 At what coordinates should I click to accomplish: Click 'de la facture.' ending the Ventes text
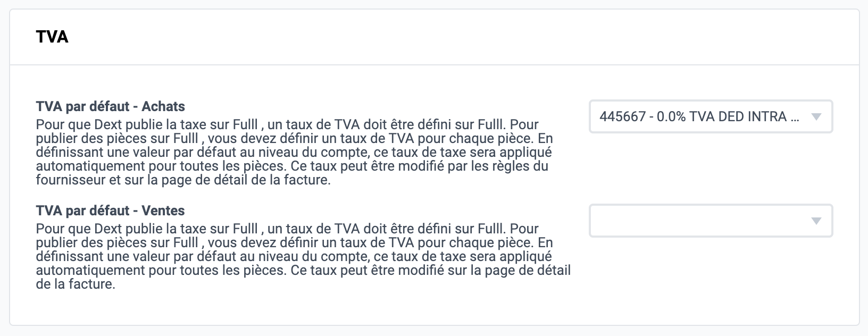coord(76,284)
